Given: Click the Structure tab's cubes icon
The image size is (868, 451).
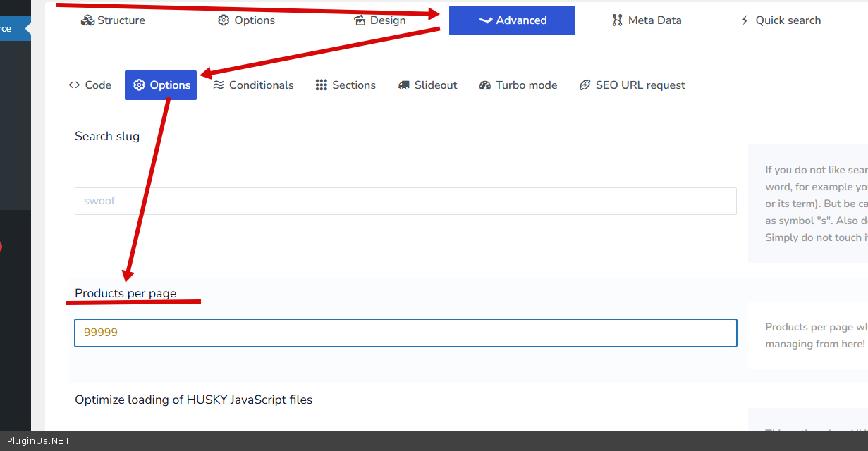Looking at the screenshot, I should point(87,20).
